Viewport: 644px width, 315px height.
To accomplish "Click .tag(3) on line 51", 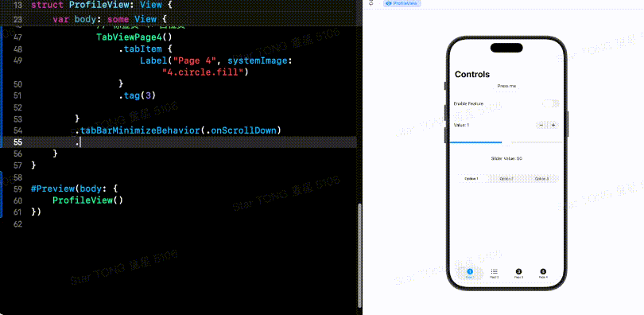I will [138, 95].
